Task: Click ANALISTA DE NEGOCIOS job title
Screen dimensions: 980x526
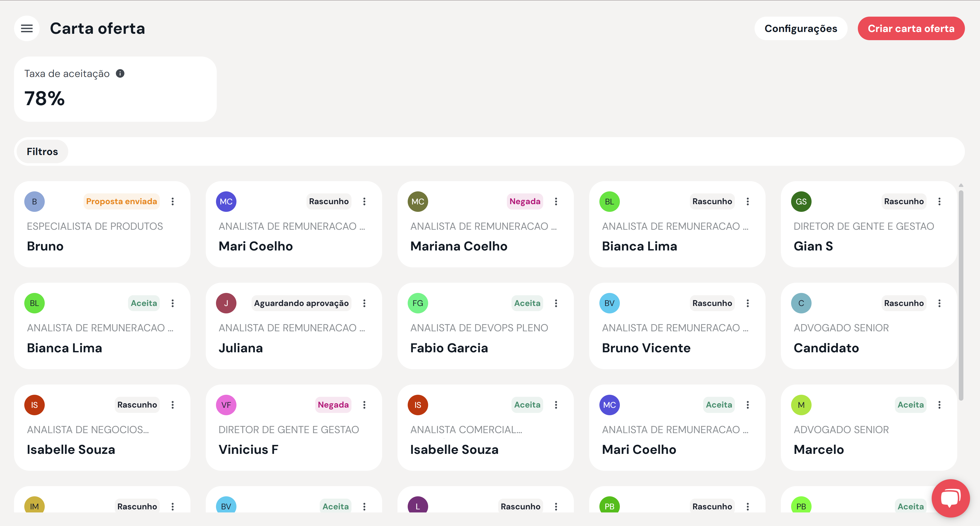Action: (x=88, y=430)
